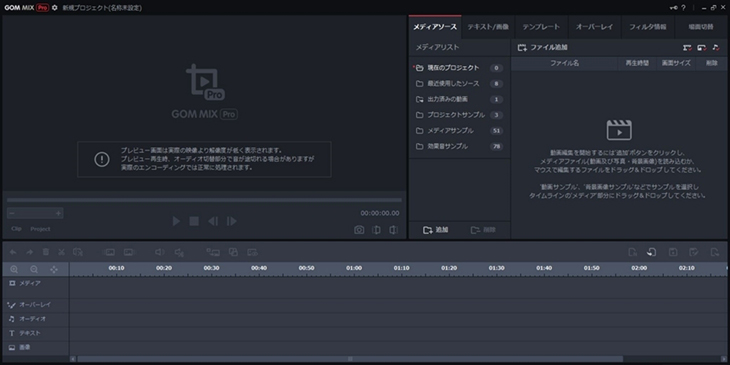Play the preview video

(176, 221)
